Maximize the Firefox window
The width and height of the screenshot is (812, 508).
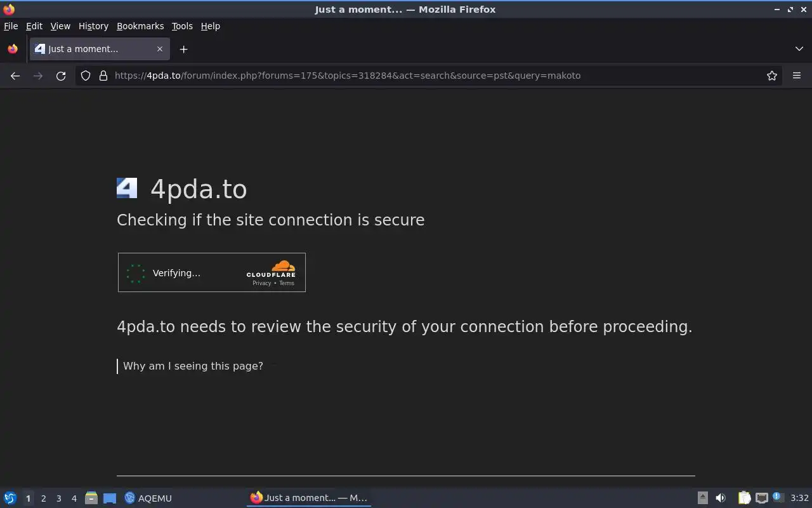pyautogui.click(x=790, y=10)
